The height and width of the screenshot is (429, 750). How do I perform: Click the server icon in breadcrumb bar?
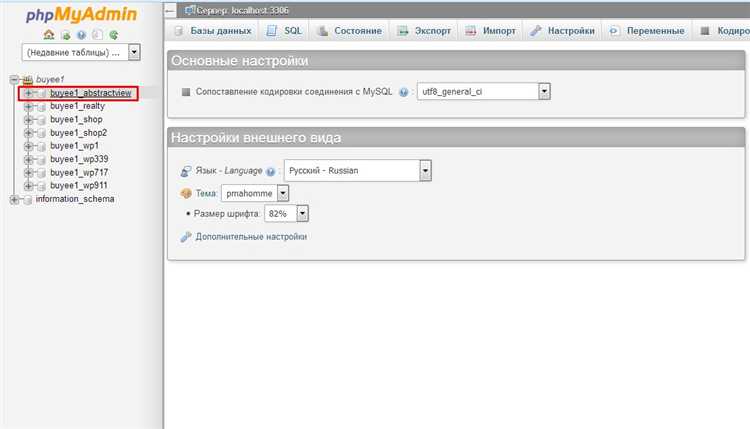pos(190,10)
